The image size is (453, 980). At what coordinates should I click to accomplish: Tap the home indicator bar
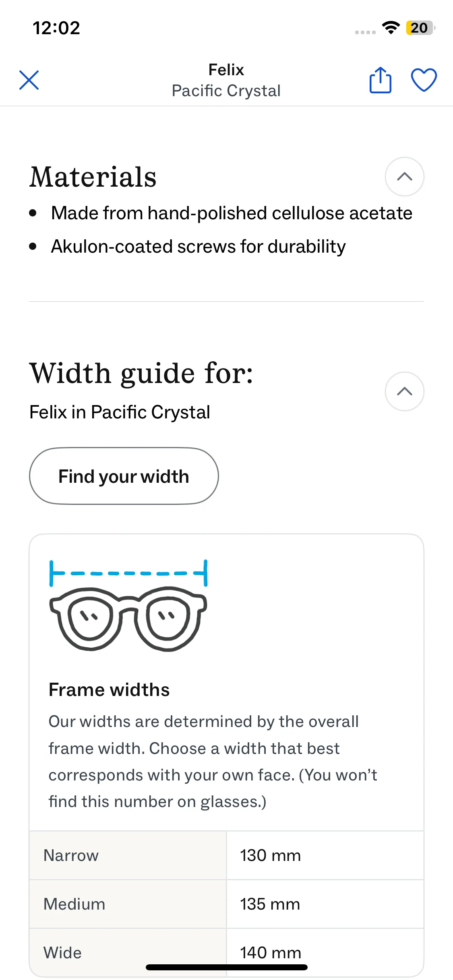226,967
